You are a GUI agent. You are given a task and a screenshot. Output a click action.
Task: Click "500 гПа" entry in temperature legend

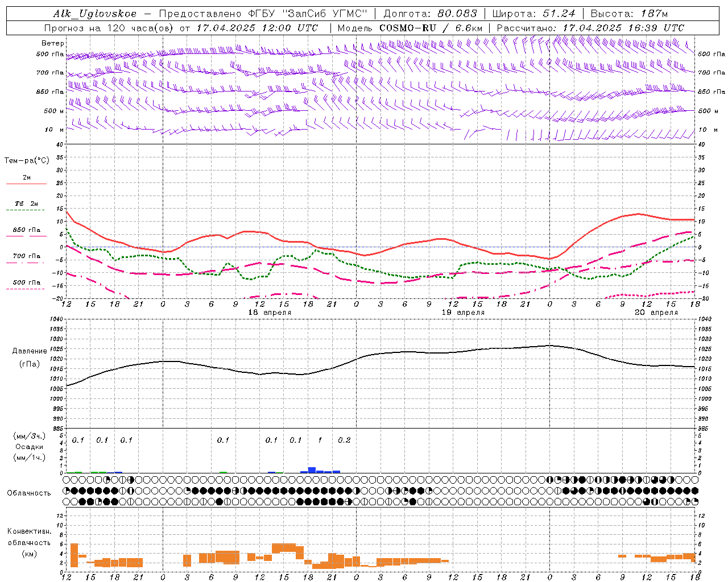pyautogui.click(x=27, y=282)
